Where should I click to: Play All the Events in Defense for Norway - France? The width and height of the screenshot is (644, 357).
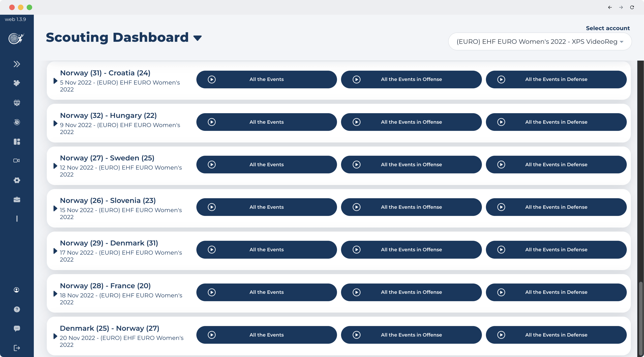[x=556, y=292]
